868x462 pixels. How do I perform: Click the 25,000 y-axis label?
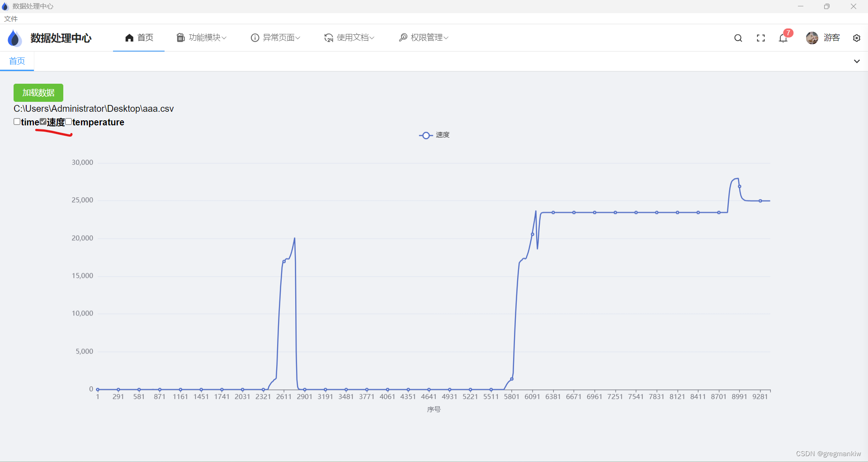[82, 200]
